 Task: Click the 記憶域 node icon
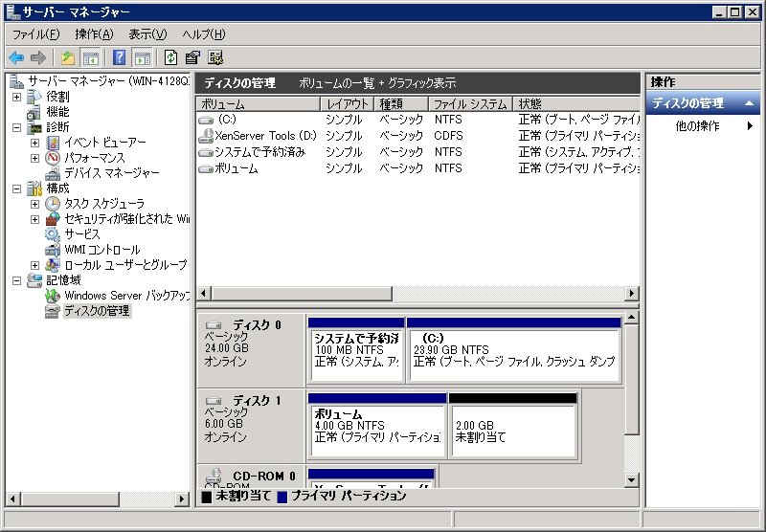click(x=34, y=280)
